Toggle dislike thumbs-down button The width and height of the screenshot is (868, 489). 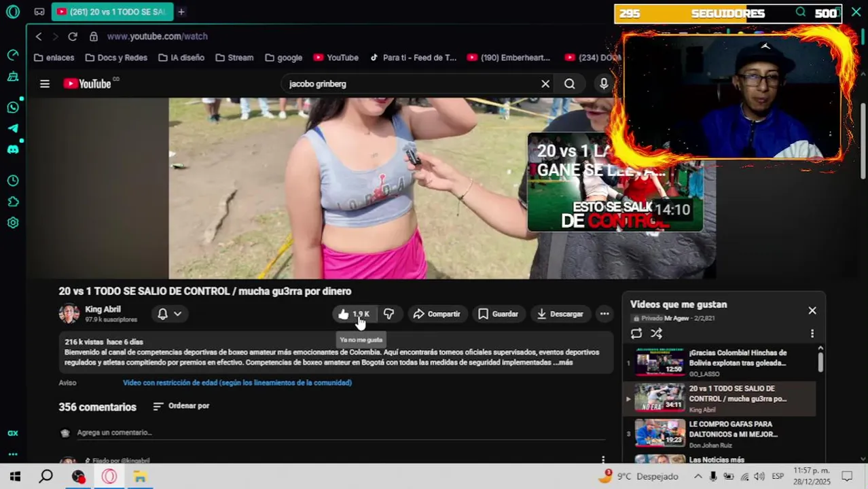[x=389, y=314]
